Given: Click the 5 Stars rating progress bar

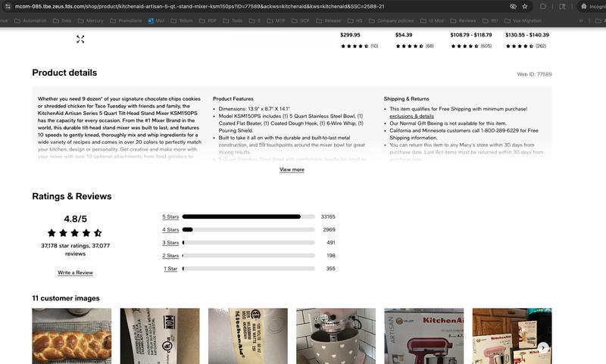Looking at the screenshot, I should [x=248, y=216].
